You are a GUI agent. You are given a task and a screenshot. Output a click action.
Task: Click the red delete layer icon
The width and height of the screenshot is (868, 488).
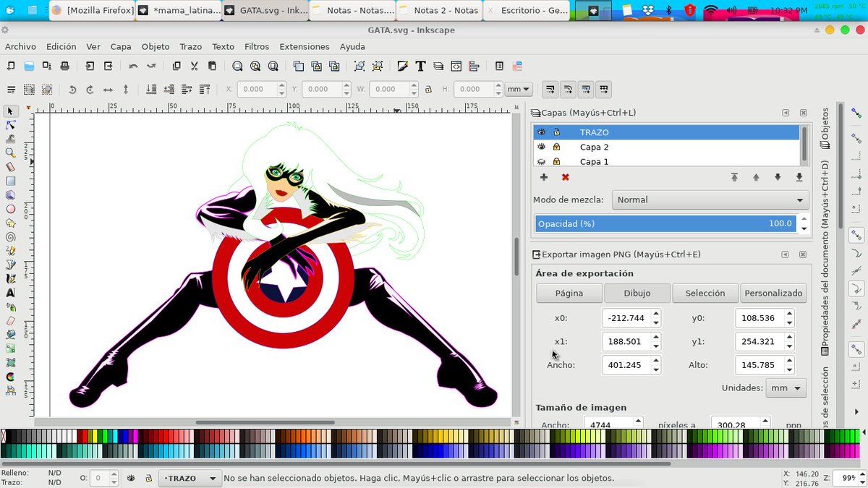(x=566, y=177)
